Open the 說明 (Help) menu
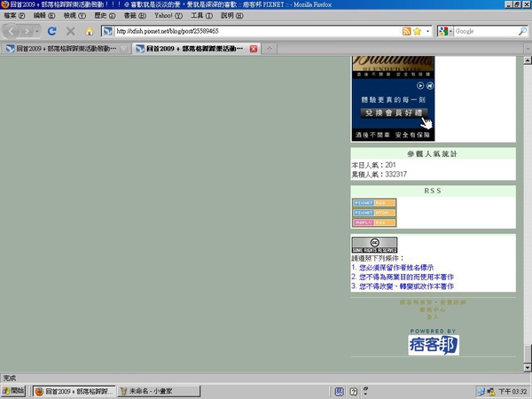This screenshot has width=532, height=399. click(x=232, y=16)
